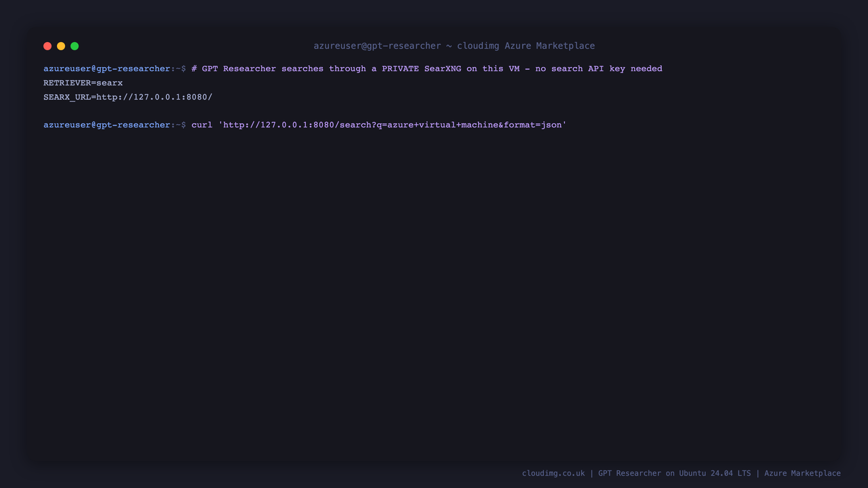Click the line 'SEARX_URL=http://127.0.0.1:8080/'
Image resolution: width=868 pixels, height=488 pixels.
coord(128,97)
